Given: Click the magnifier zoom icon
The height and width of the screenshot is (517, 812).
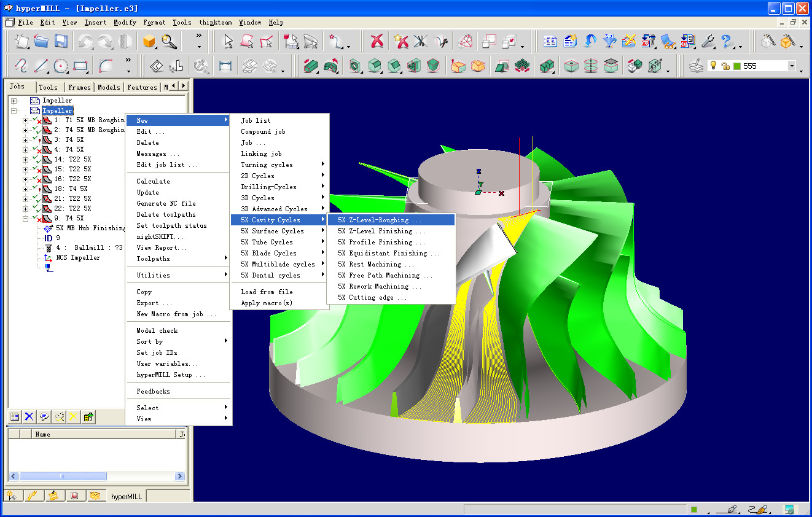Looking at the screenshot, I should pos(168,41).
